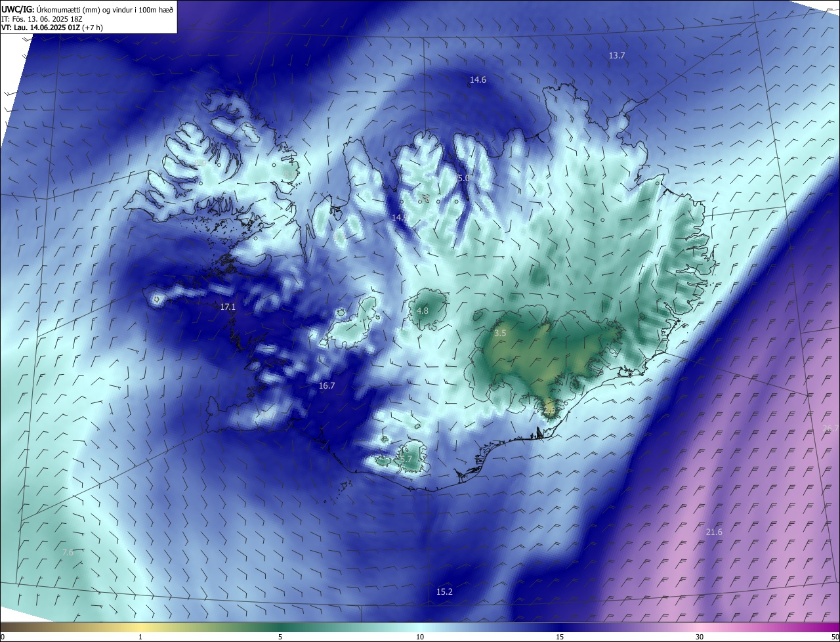The height and width of the screenshot is (642, 840).
Task: Click the '5' tick on the colour scale
Action: (280, 637)
